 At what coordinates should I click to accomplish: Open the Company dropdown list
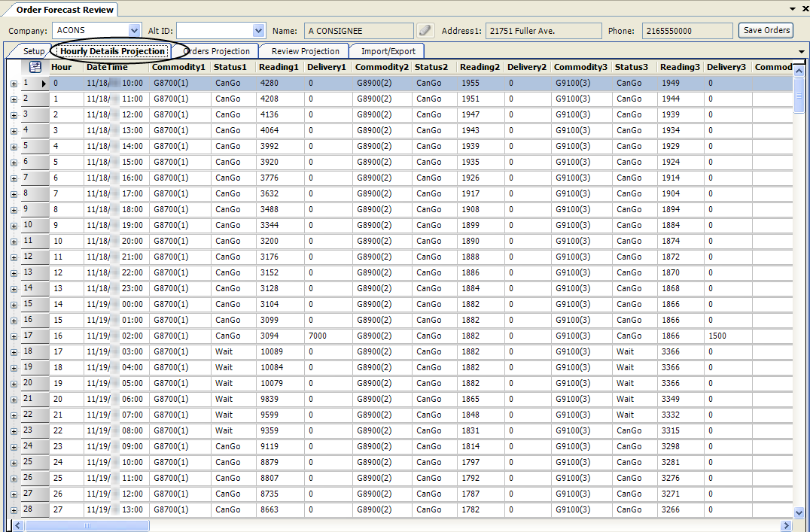tap(135, 31)
